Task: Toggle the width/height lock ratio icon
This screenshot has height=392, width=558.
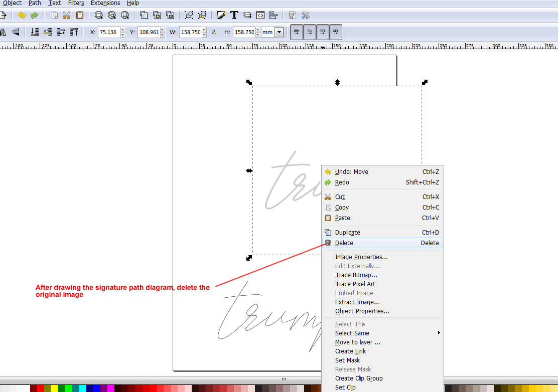Action: [214, 32]
